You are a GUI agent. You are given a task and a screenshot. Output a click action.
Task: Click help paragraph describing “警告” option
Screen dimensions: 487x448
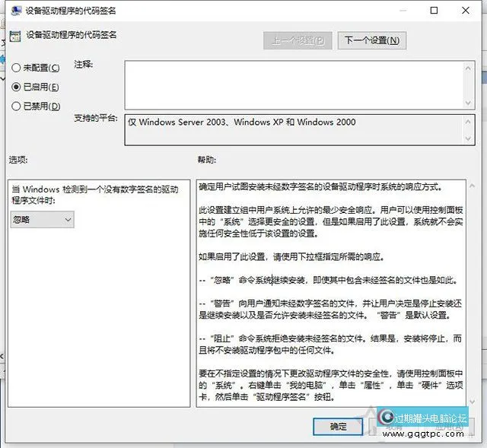point(330,310)
